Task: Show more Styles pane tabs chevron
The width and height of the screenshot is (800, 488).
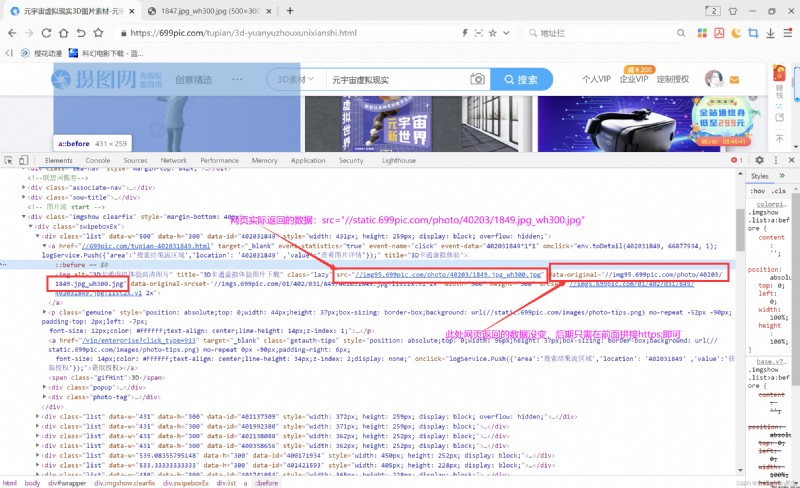Action: (782, 176)
